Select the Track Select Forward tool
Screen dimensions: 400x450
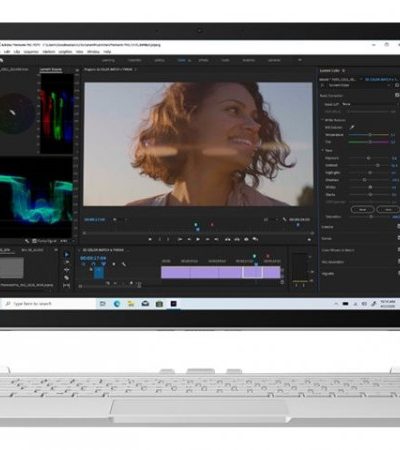point(66,262)
